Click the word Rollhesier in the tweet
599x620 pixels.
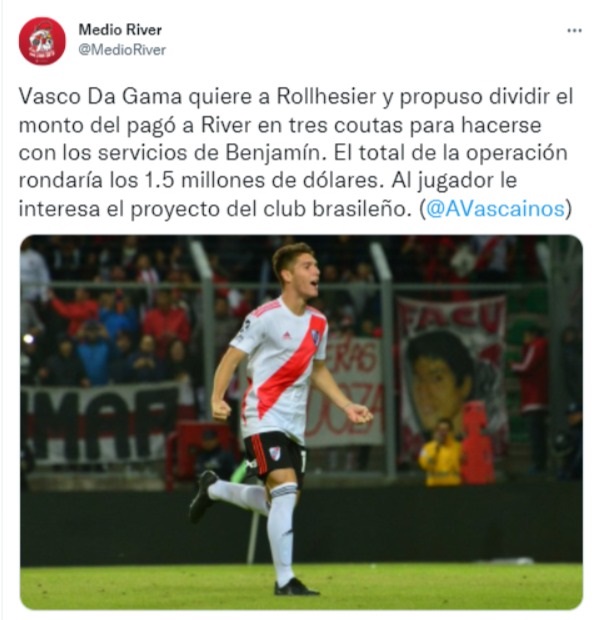[x=326, y=97]
